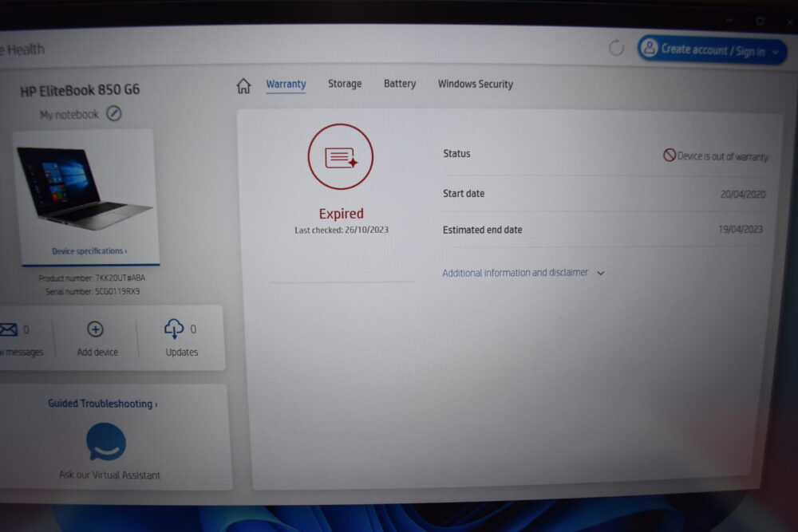
Task: Click the Device is out of warranty text
Action: (723, 156)
